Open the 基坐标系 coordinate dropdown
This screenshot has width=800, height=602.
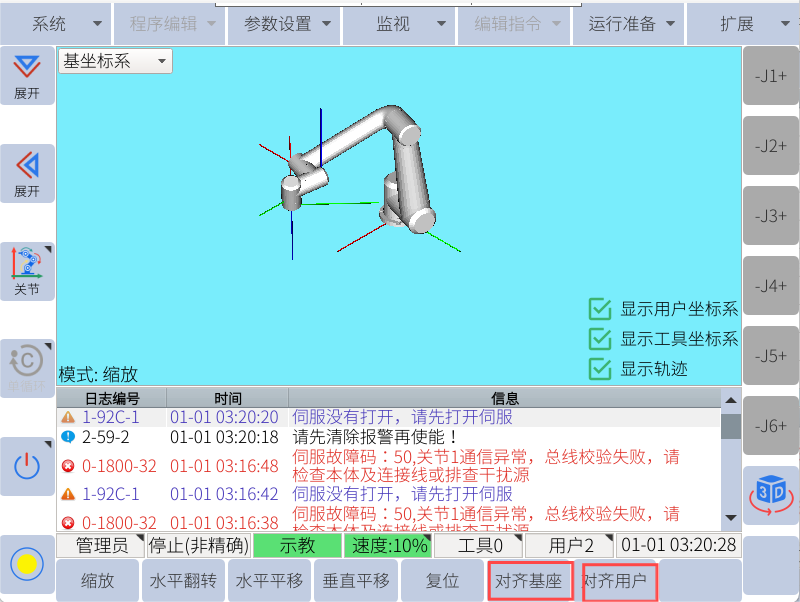(115, 61)
